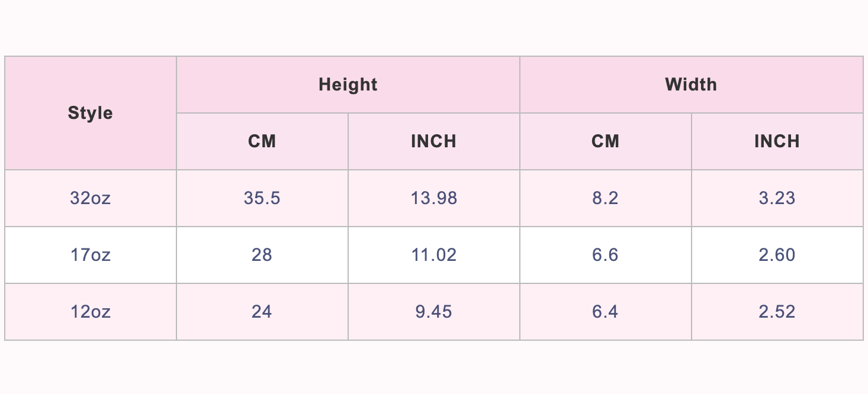The image size is (868, 394).
Task: Click the Style column header cell
Action: (90, 113)
